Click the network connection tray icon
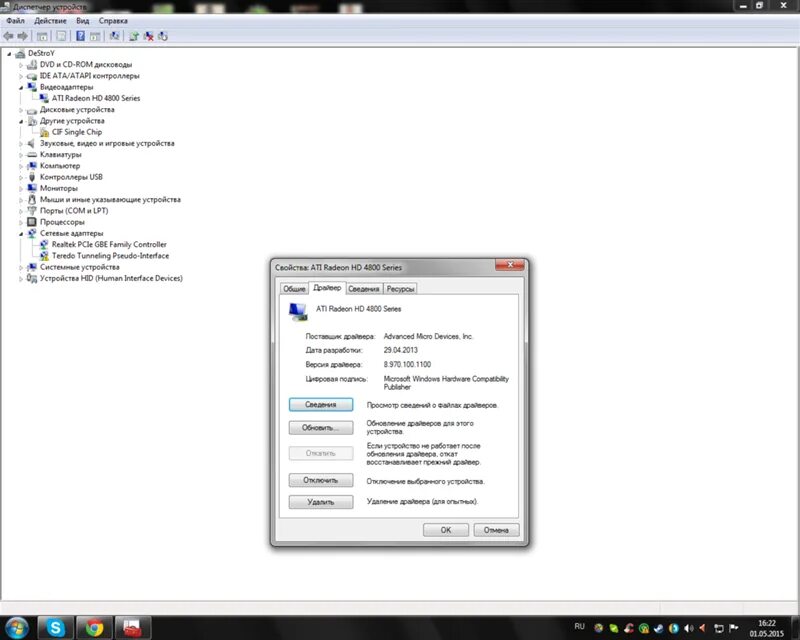The image size is (800, 640). pyautogui.click(x=719, y=628)
